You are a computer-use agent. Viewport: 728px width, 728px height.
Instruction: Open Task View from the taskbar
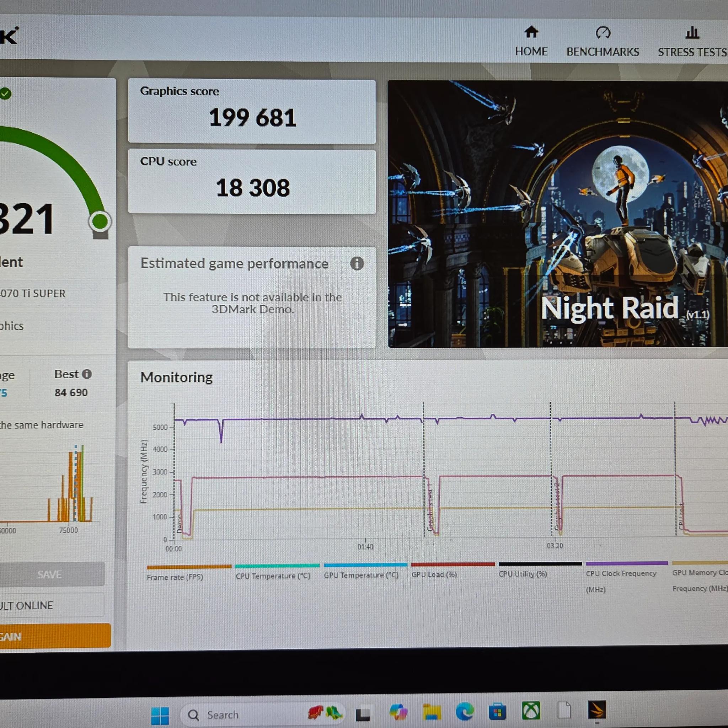coord(363,714)
